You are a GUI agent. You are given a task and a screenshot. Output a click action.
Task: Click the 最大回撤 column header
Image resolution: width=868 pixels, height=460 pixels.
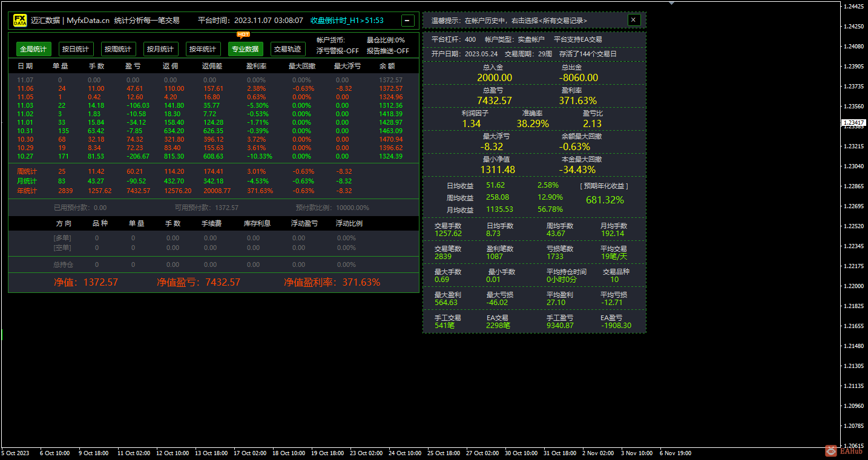(301, 65)
